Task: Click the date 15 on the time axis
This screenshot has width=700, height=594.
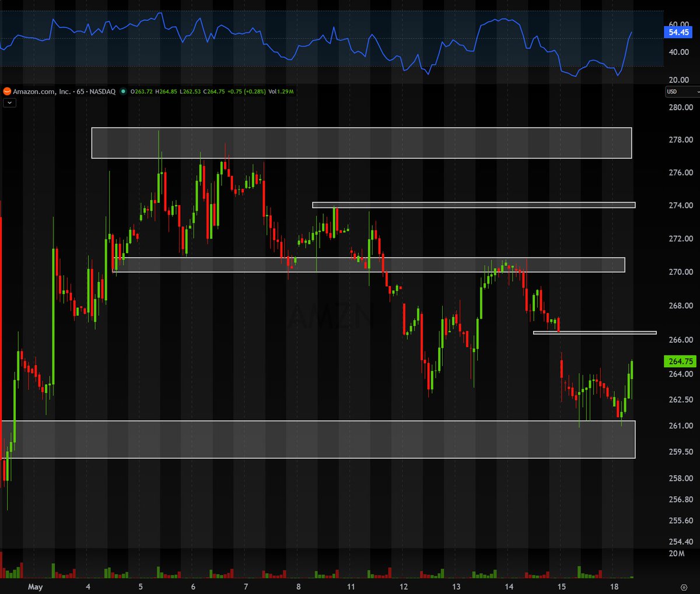Action: coord(561,587)
